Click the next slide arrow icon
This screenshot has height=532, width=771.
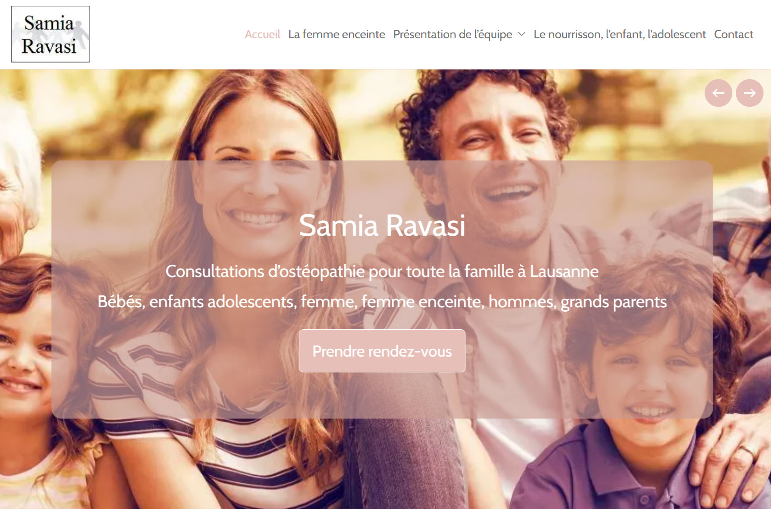[749, 93]
